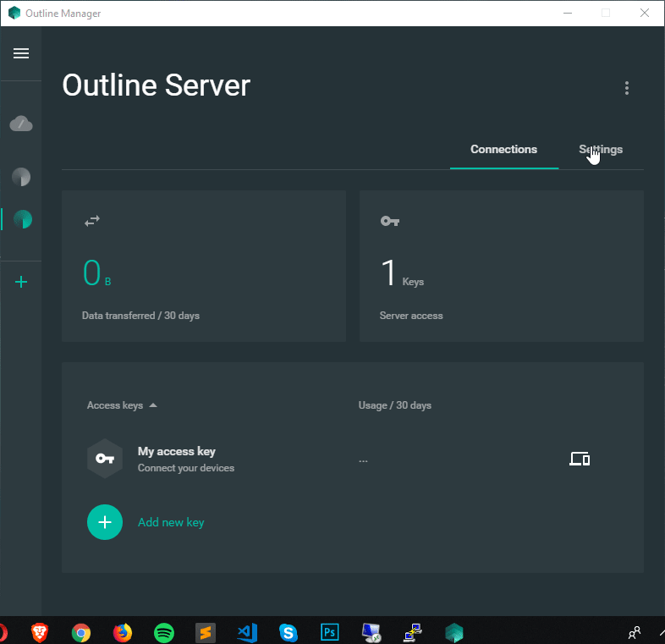The height and width of the screenshot is (644, 665).
Task: Open the three-dot server options menu
Action: [626, 88]
